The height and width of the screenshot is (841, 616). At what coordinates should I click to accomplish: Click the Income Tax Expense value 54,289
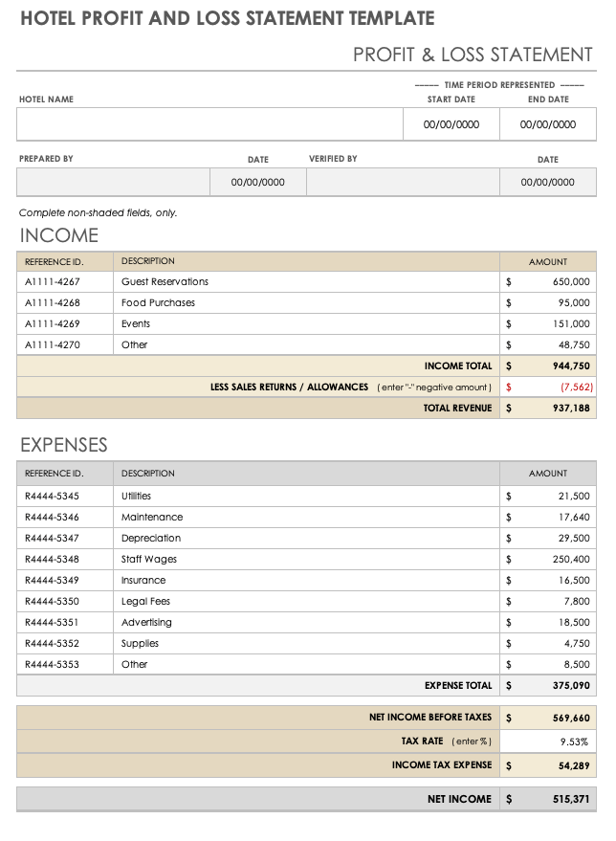[573, 765]
